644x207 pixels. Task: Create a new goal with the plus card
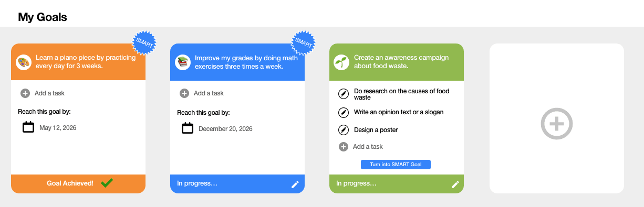557,124
